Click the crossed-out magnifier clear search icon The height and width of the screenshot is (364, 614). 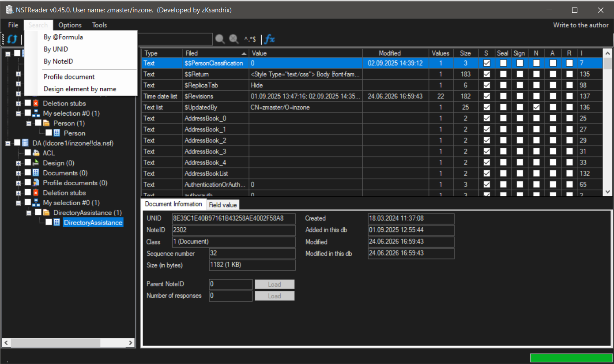234,39
